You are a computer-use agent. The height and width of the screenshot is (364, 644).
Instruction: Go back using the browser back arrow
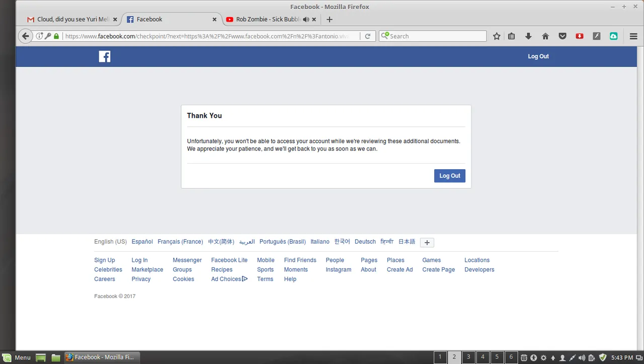(x=25, y=36)
